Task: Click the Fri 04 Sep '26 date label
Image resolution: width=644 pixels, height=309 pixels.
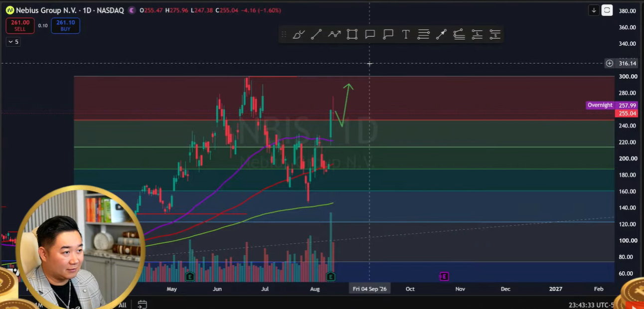Action: [x=369, y=289]
